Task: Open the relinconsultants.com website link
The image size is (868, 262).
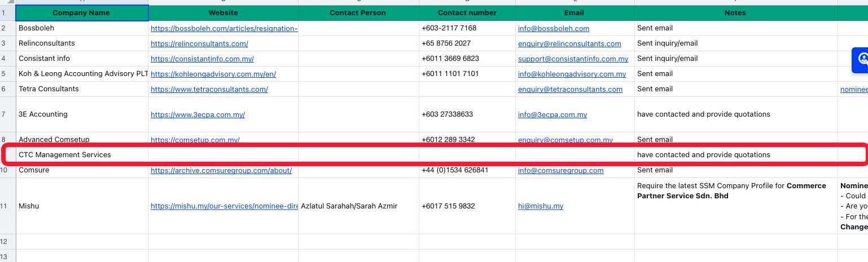Action: [x=199, y=43]
